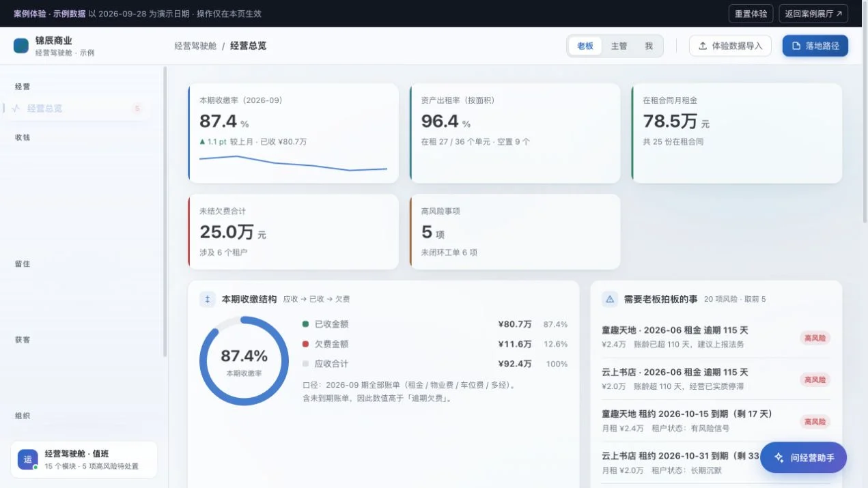Click 高风险 tag on 童趣天地 2026-06 租金 row

point(815,338)
